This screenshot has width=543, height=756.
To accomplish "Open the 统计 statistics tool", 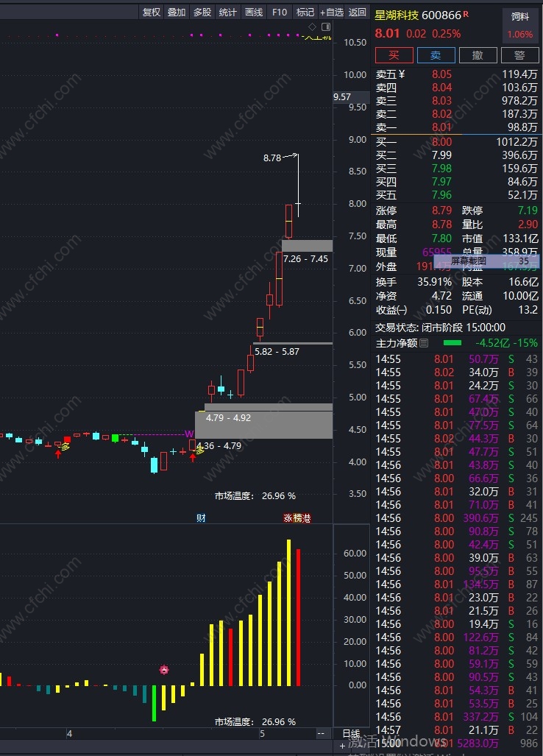I will click(228, 12).
